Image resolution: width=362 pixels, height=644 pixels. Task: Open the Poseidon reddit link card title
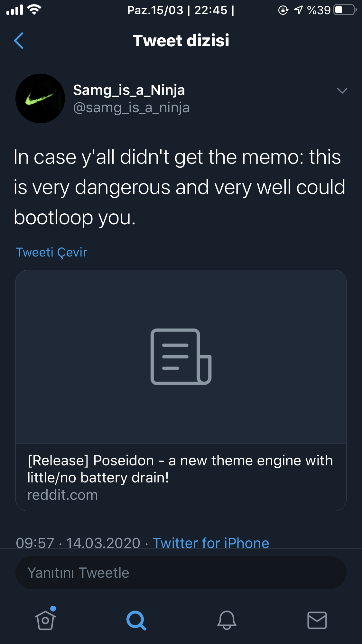click(180, 469)
